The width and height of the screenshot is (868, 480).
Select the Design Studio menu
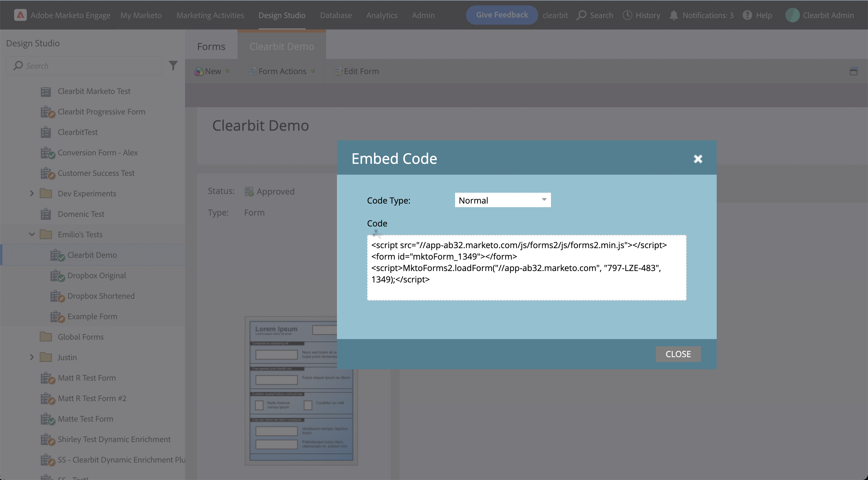point(282,15)
